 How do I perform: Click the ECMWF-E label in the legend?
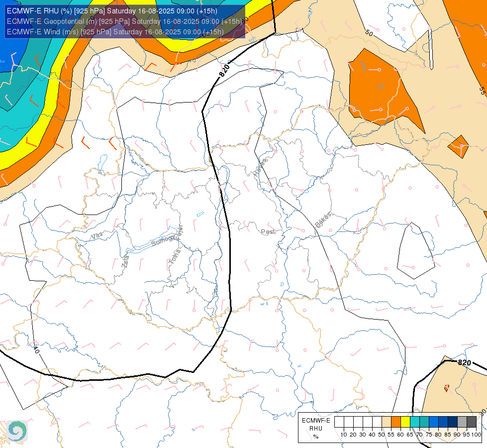[316, 420]
